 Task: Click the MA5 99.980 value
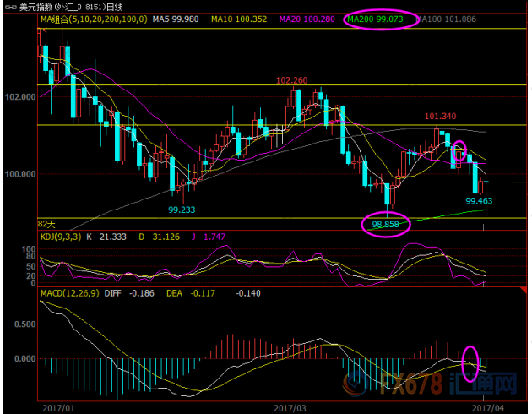pyautogui.click(x=176, y=19)
